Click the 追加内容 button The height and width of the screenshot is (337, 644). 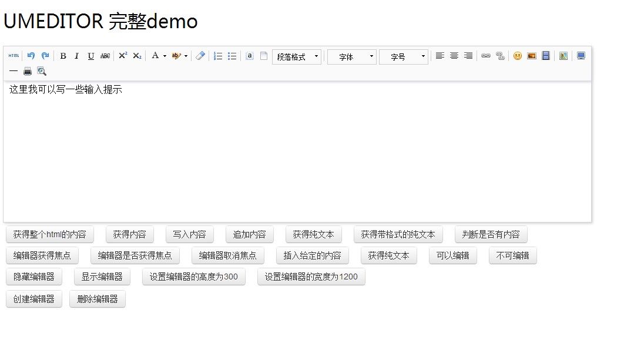[x=249, y=234]
